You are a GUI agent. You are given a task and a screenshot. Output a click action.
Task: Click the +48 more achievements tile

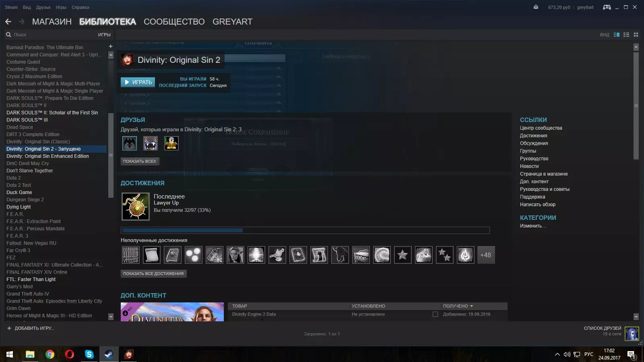pyautogui.click(x=486, y=255)
